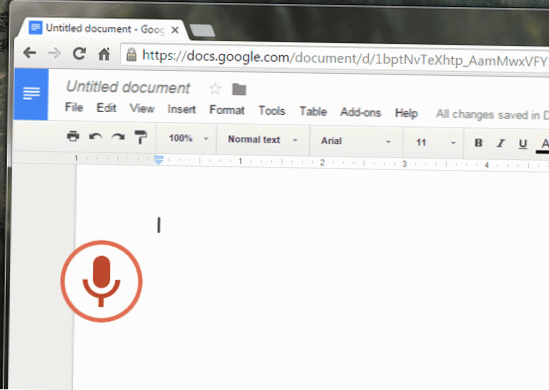Open the View menu
Viewport: 549px width, 390px height.
(142, 109)
